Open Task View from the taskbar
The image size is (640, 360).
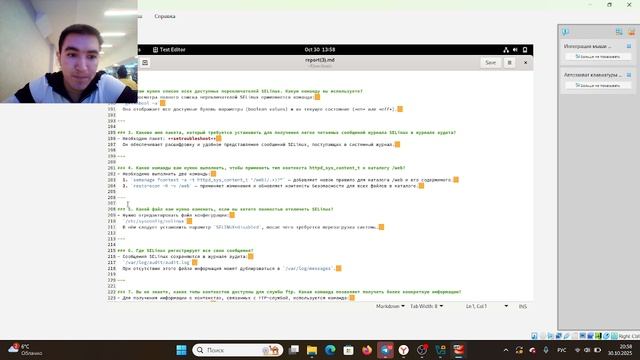(293, 350)
